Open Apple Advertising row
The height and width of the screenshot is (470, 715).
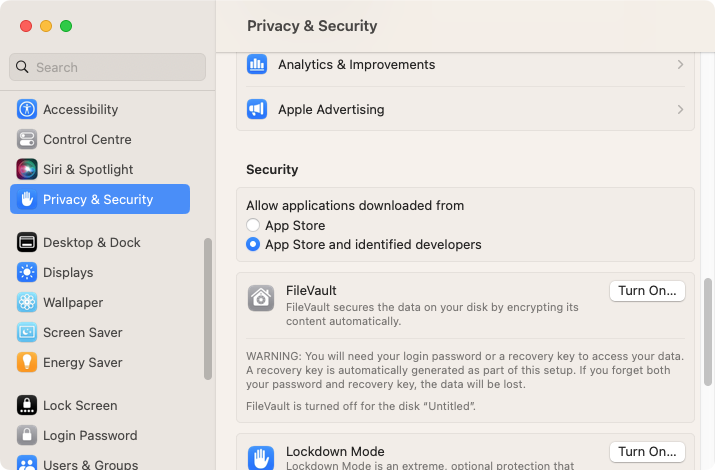pos(465,109)
